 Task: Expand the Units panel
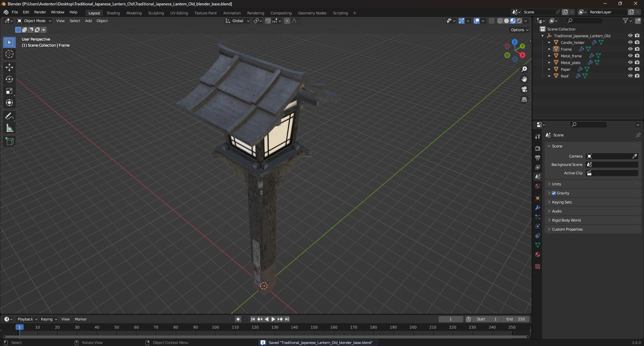(x=556, y=184)
